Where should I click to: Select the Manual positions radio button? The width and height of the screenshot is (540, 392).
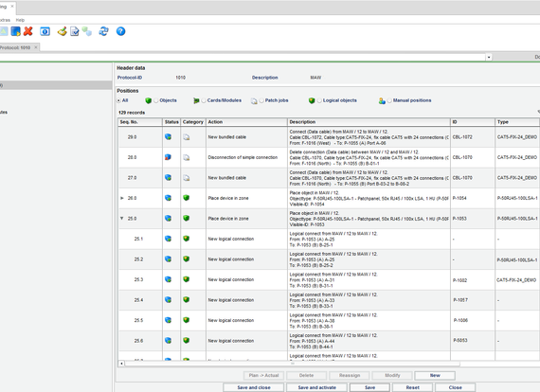(x=389, y=100)
